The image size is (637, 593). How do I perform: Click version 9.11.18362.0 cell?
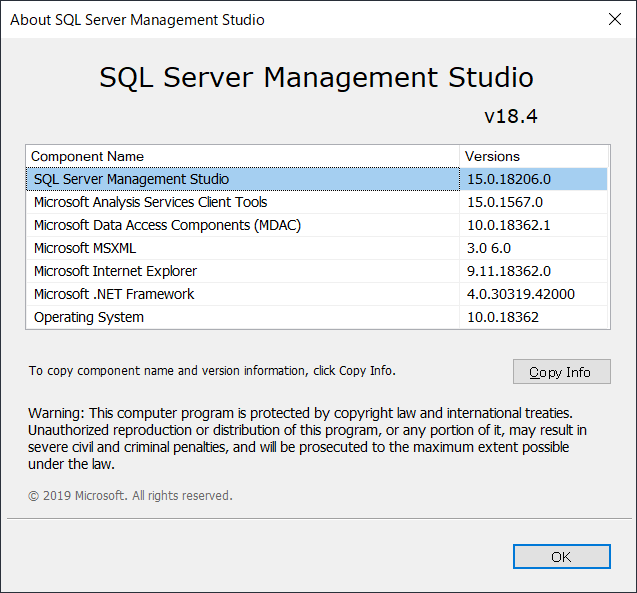pos(509,271)
